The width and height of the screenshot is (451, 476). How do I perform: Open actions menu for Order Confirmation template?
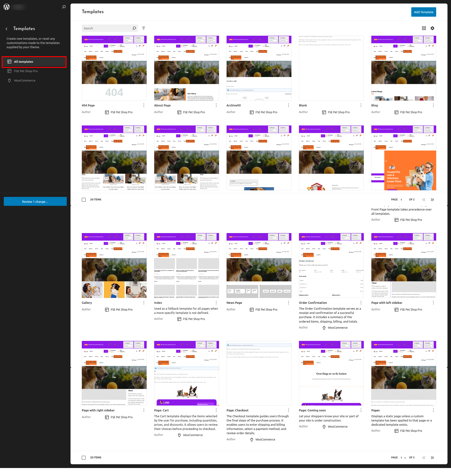pos(361,303)
